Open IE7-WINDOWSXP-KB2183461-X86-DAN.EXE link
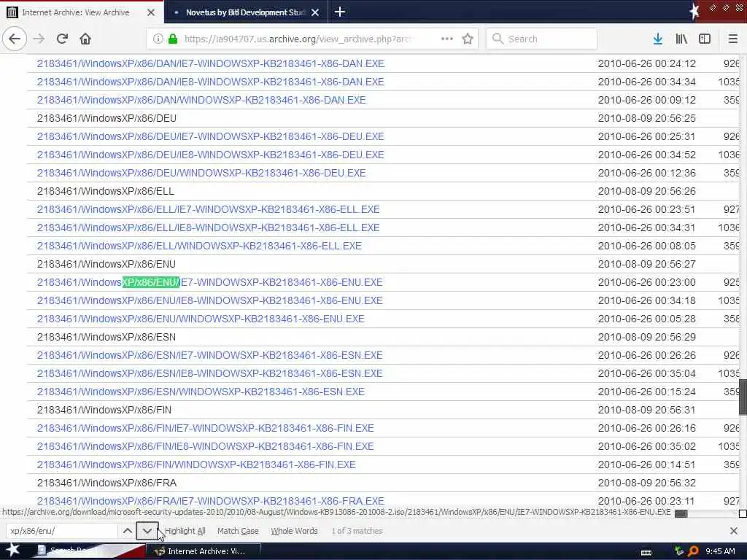This screenshot has width=747, height=560. [211, 63]
